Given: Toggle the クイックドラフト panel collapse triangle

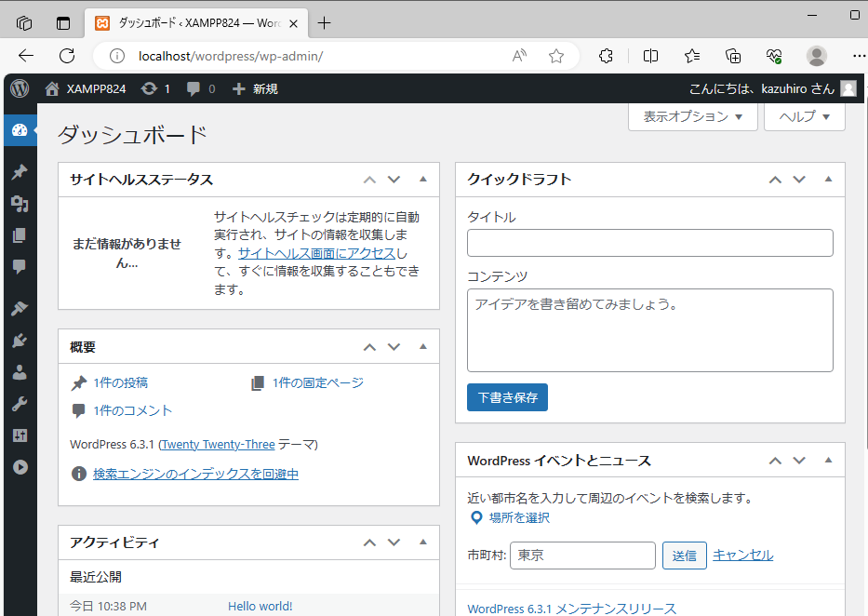Looking at the screenshot, I should click(x=829, y=180).
